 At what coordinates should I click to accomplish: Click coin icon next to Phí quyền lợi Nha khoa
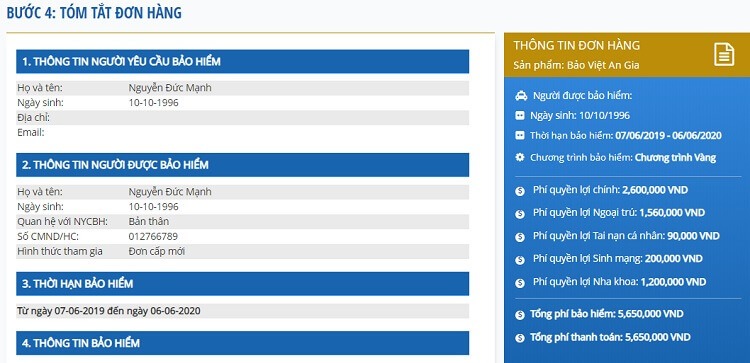pyautogui.click(x=520, y=283)
